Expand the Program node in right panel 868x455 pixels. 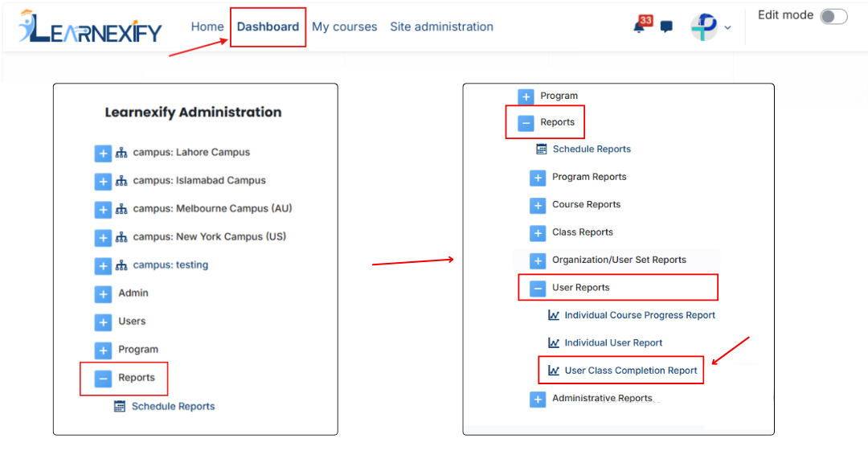(526, 96)
